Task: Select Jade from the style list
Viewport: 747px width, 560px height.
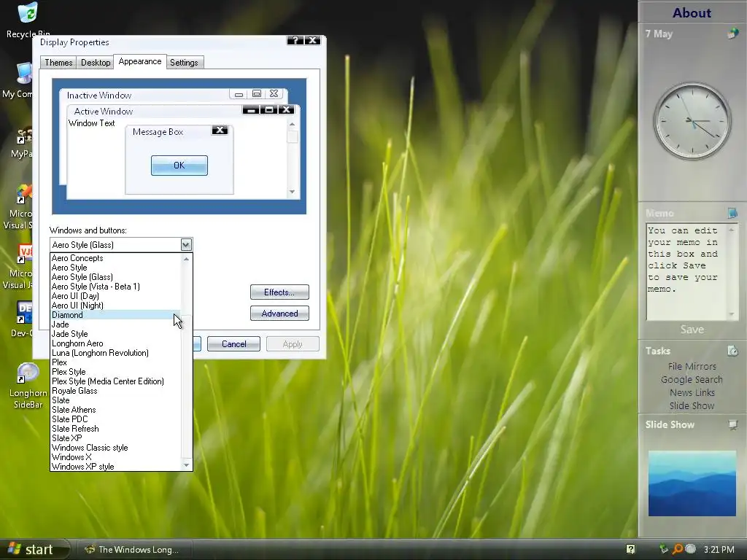Action: click(116, 324)
